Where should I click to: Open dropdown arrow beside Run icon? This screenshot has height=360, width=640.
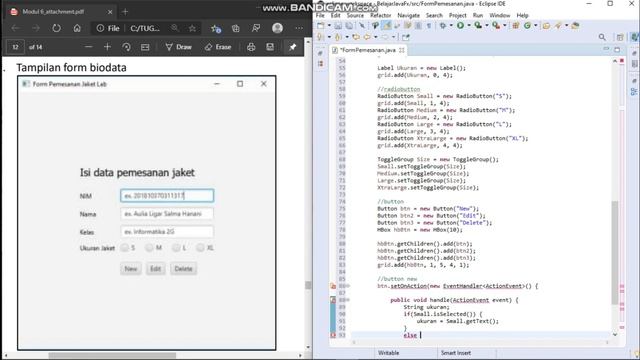(x=469, y=26)
